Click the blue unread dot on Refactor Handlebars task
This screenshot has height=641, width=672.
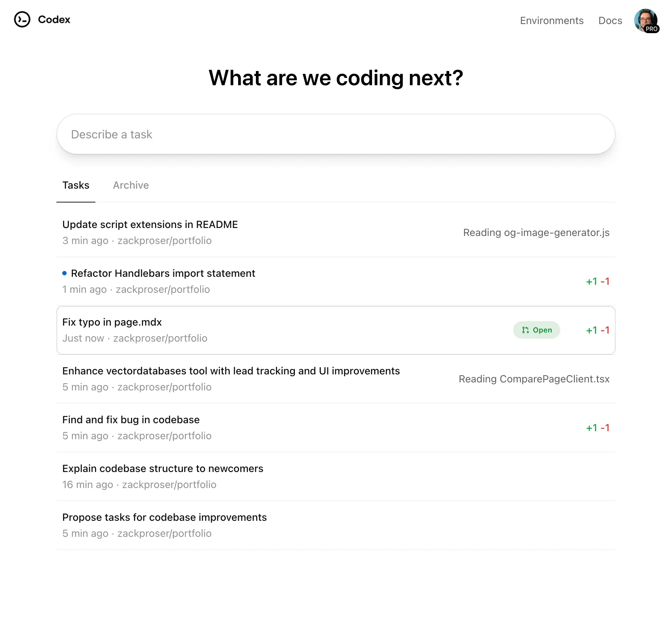pos(64,272)
